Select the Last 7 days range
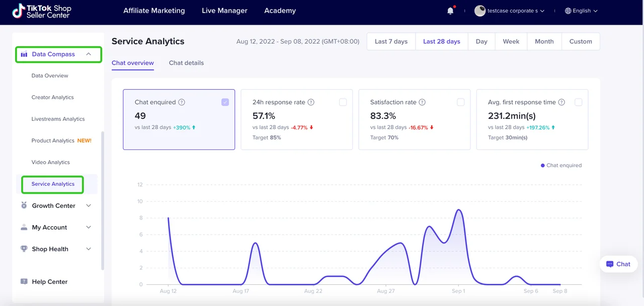This screenshot has height=306, width=644. pyautogui.click(x=391, y=41)
